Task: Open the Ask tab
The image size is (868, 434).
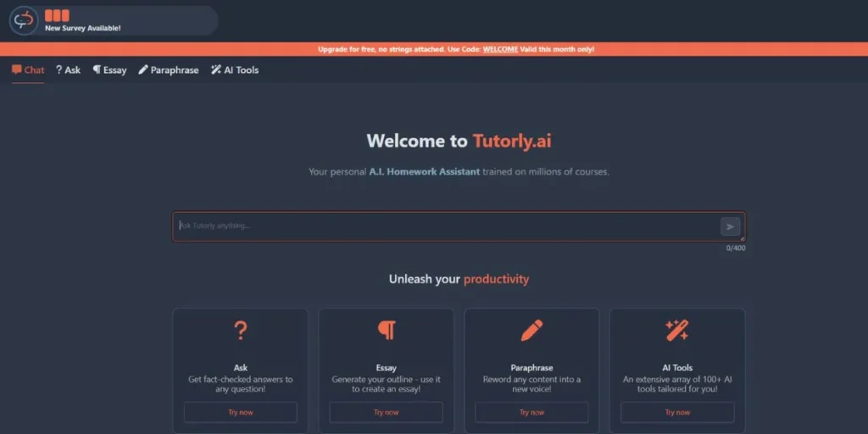Action: pyautogui.click(x=68, y=70)
